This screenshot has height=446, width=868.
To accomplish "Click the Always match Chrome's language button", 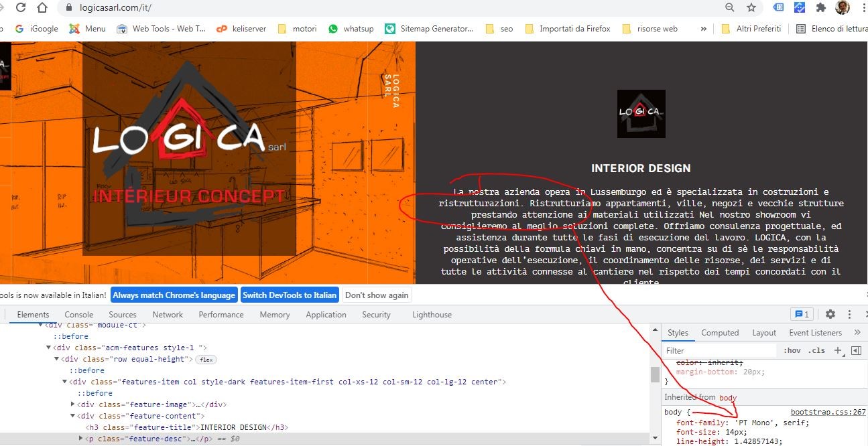I will click(174, 295).
